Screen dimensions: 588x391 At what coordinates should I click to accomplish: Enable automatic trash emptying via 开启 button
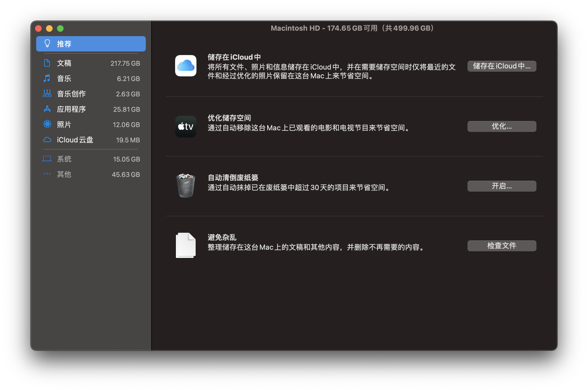[x=502, y=186]
